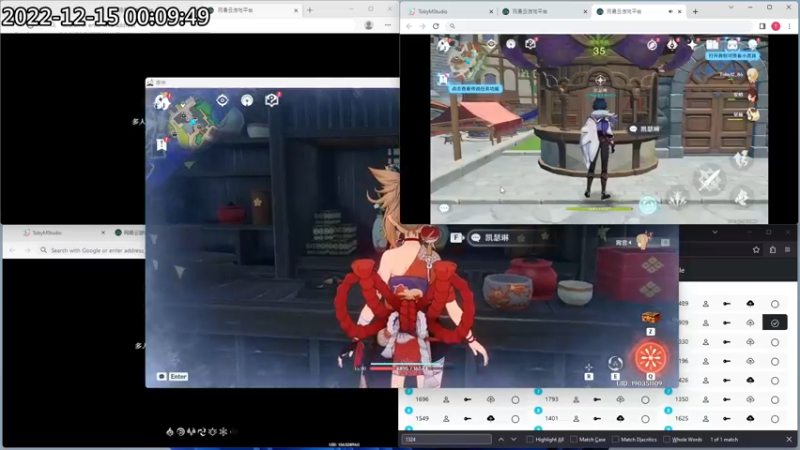Open new tab in Chrome window
The width and height of the screenshot is (800, 450).
point(695,11)
